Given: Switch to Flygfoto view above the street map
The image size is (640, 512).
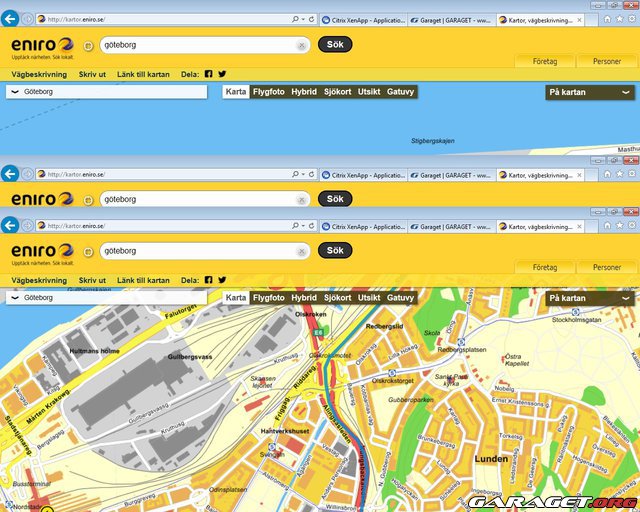Looking at the screenshot, I should pyautogui.click(x=269, y=298).
